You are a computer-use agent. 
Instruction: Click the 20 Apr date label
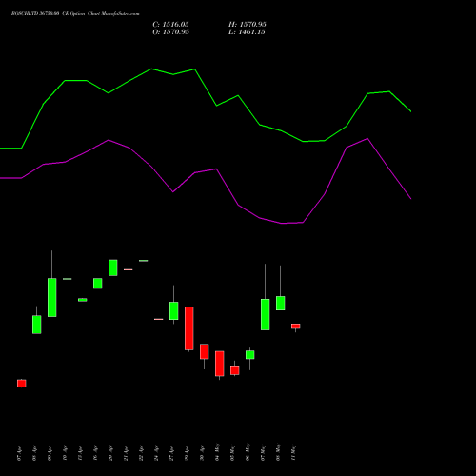pos(110,453)
